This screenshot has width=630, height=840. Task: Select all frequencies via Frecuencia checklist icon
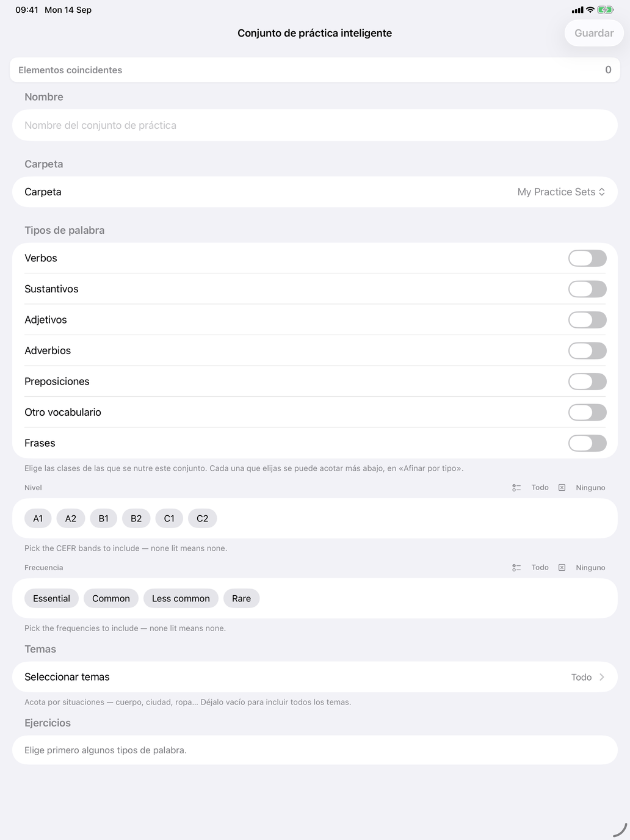point(516,568)
